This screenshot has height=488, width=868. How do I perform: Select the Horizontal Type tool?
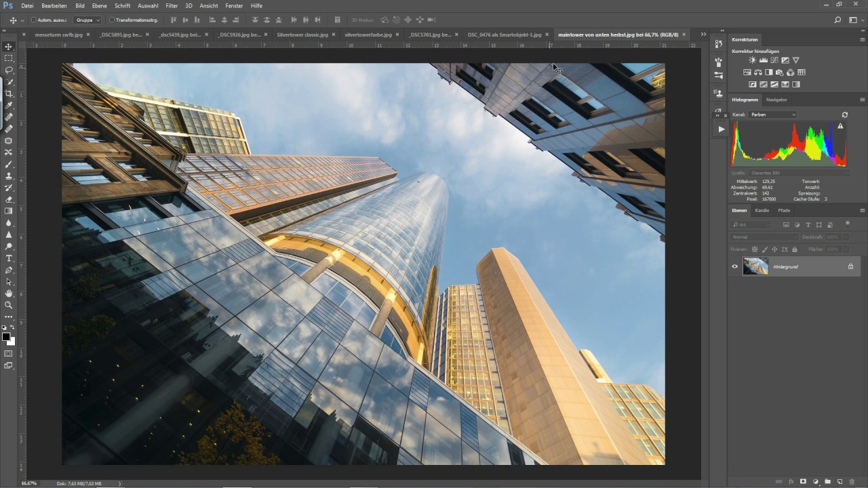coord(9,258)
